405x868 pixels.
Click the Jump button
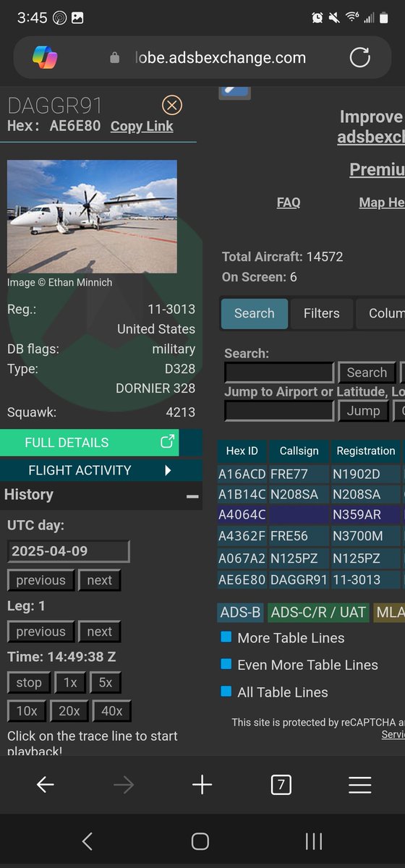click(363, 411)
